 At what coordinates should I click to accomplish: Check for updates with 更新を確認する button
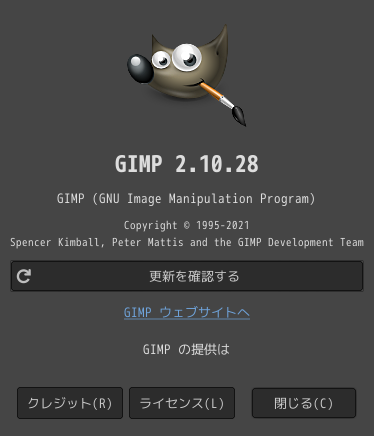pyautogui.click(x=187, y=276)
